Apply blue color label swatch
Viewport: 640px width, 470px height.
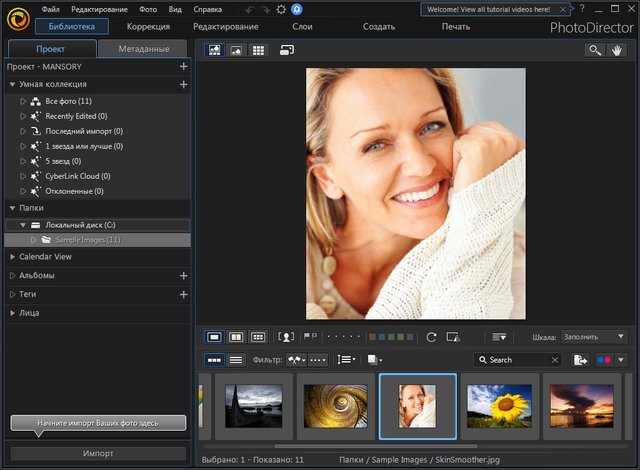coord(381,337)
